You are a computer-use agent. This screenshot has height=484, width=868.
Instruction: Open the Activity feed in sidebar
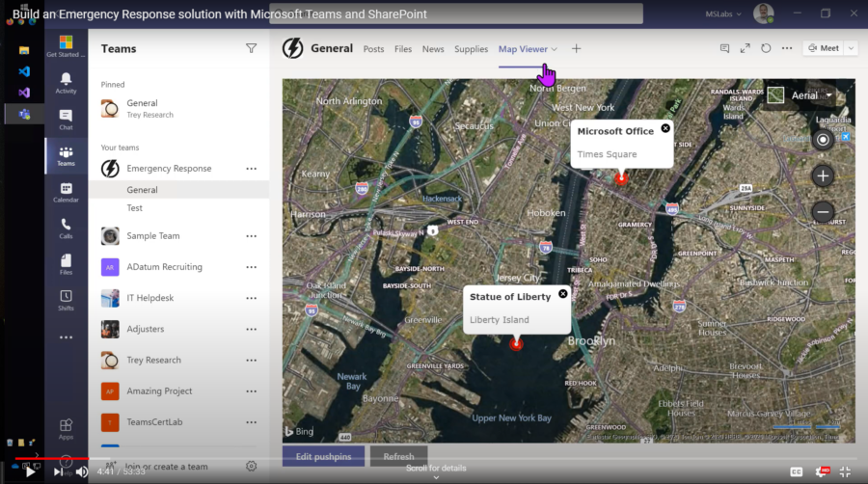click(66, 82)
